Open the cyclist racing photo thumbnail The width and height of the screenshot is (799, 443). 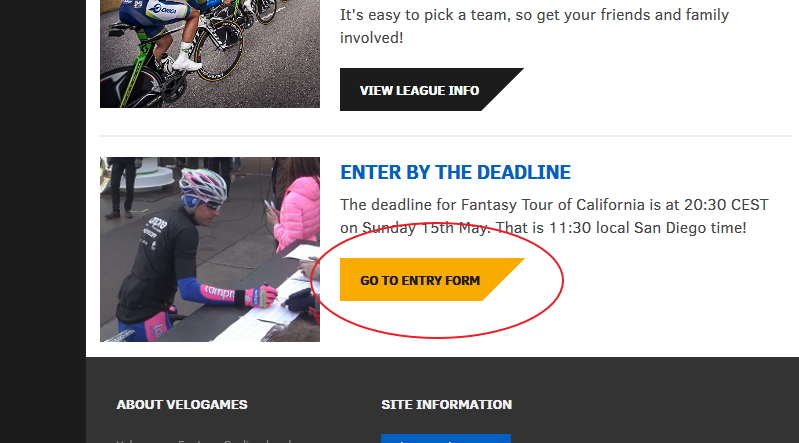tap(209, 53)
